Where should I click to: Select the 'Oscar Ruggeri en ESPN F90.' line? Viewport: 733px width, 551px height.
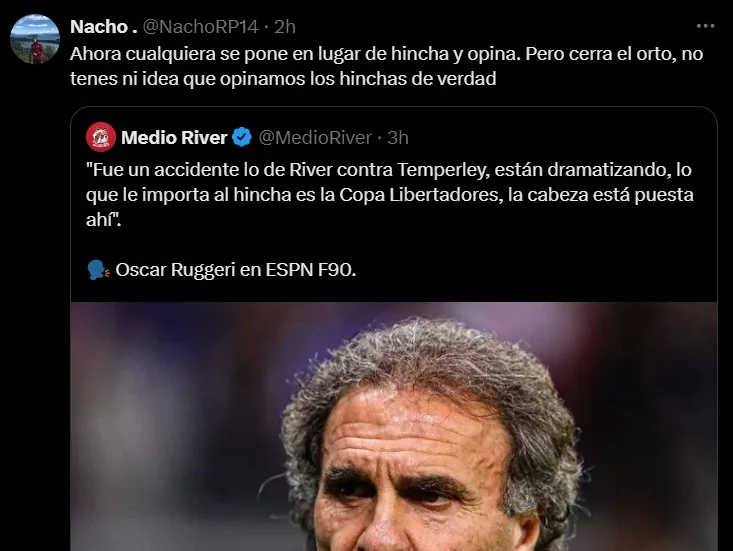(236, 270)
